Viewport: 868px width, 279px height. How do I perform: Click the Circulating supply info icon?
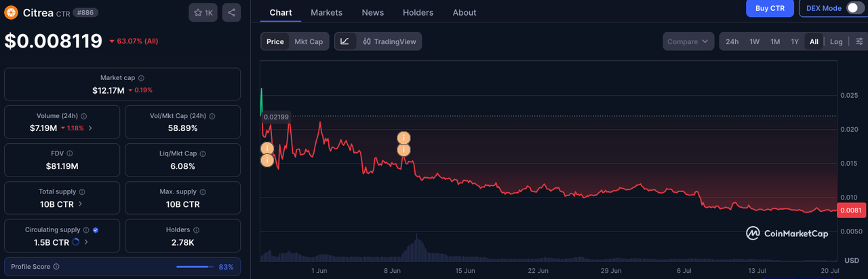(86, 230)
